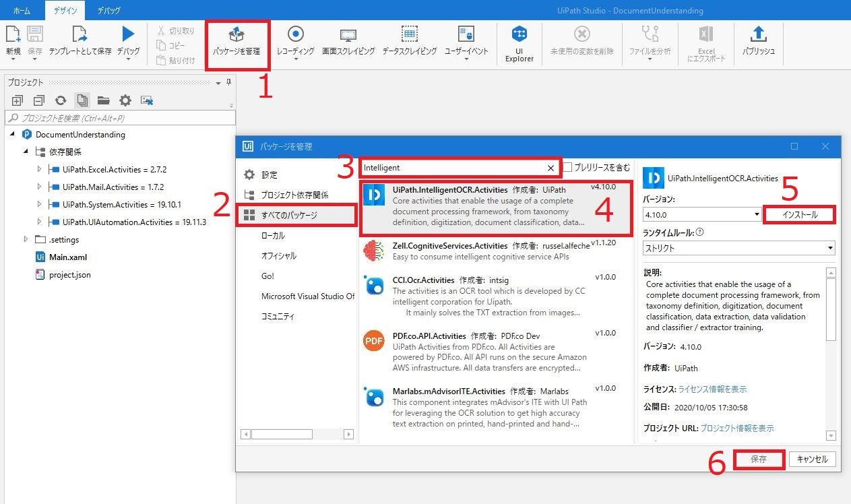This screenshot has width=851, height=504.
Task: Select All Packages (すべてのパッケージ)
Action: [297, 215]
